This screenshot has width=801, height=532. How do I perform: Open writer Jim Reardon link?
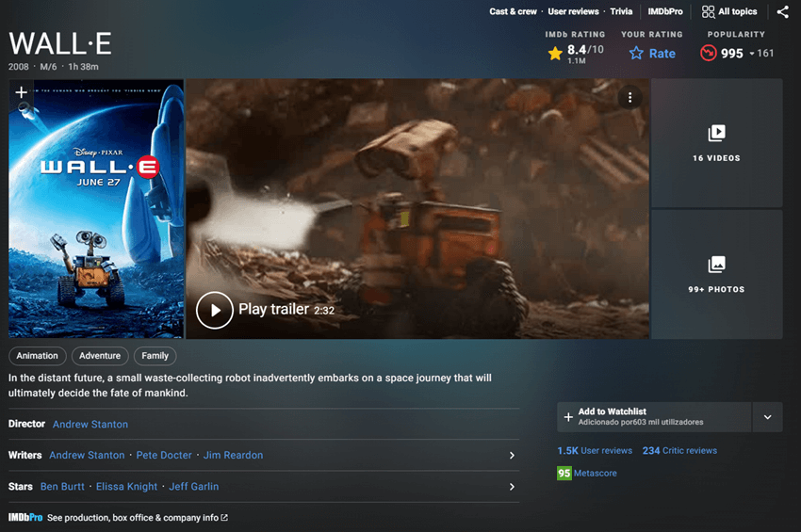(x=233, y=455)
